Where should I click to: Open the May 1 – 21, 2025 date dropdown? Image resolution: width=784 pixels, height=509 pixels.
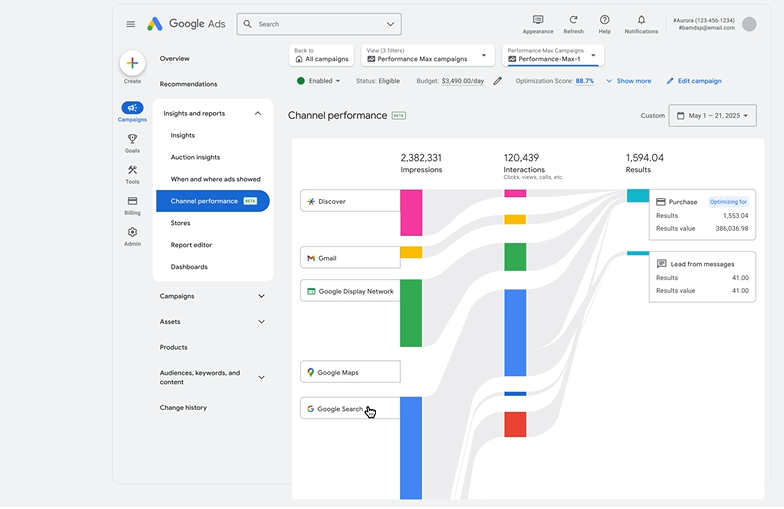tap(712, 116)
